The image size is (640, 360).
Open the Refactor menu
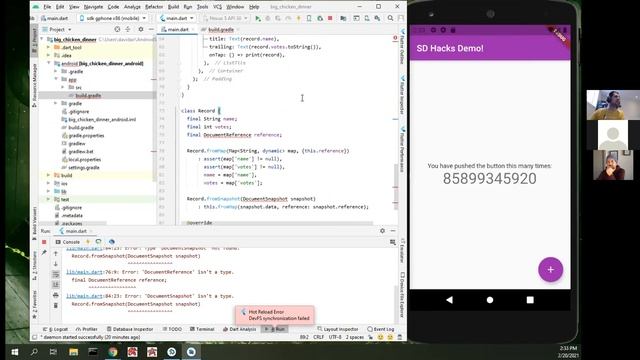pyautogui.click(x=154, y=7)
